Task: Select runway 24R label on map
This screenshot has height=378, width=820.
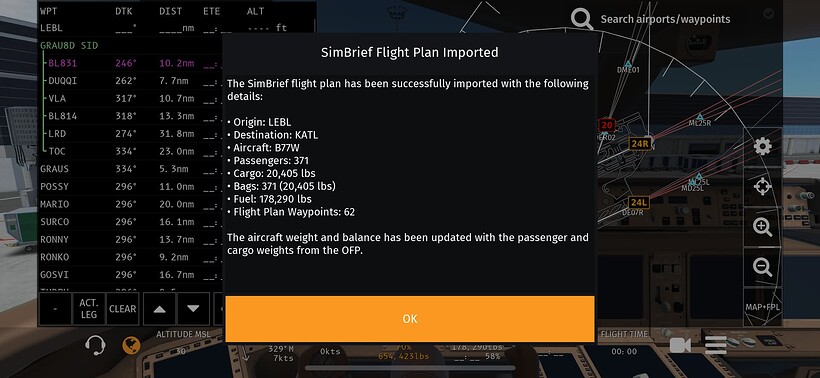Action: (640, 144)
